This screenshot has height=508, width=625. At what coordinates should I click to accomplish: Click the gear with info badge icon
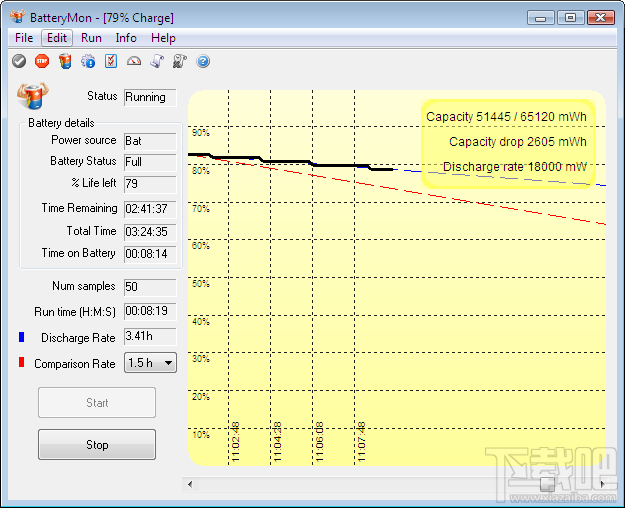88,61
